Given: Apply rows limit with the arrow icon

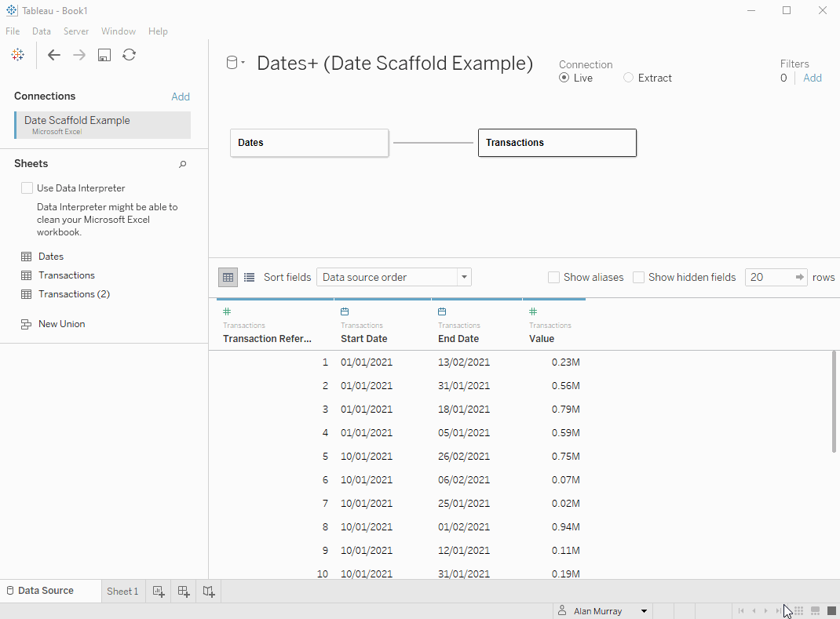Looking at the screenshot, I should point(799,278).
